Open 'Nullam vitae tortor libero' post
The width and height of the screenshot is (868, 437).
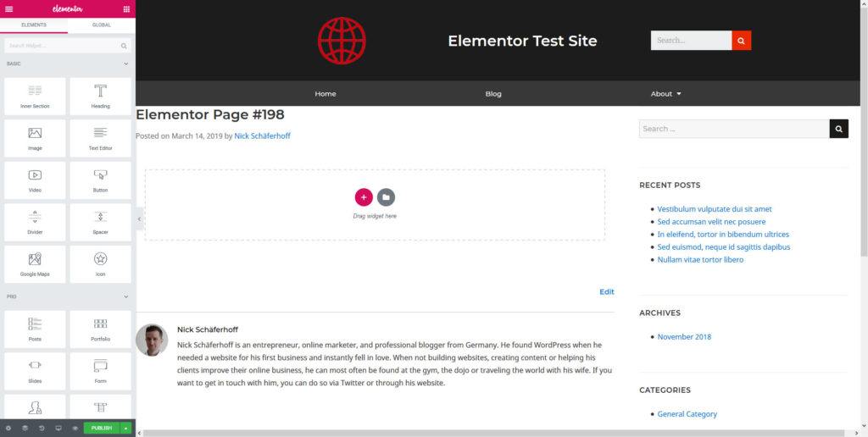tap(700, 260)
